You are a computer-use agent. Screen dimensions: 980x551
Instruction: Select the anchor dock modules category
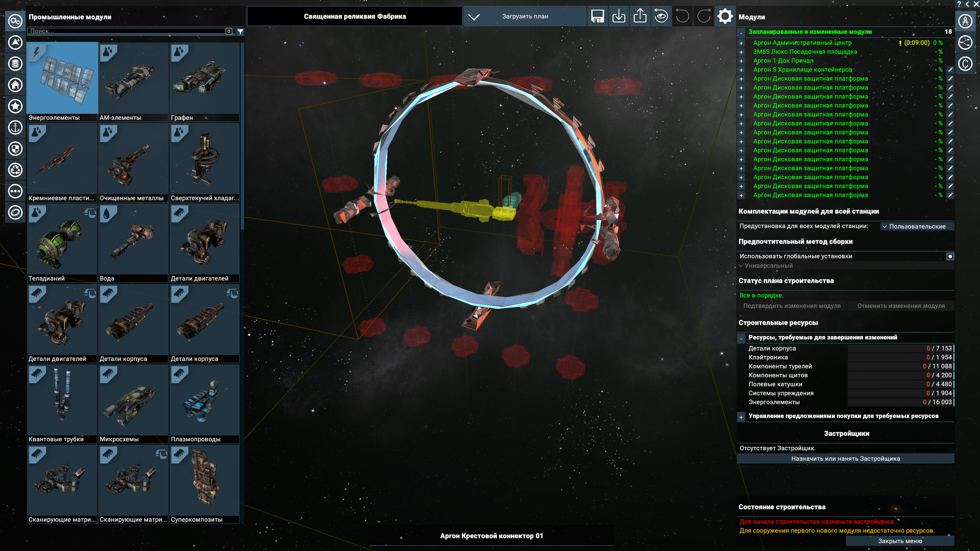click(15, 127)
